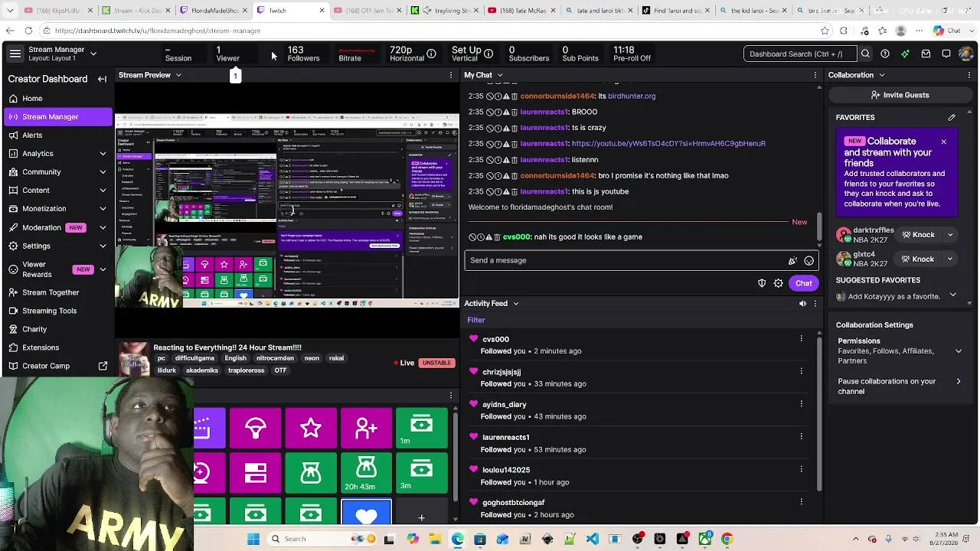Open Activity Feed panel options menu
Image resolution: width=980 pixels, height=551 pixels.
pyautogui.click(x=815, y=304)
